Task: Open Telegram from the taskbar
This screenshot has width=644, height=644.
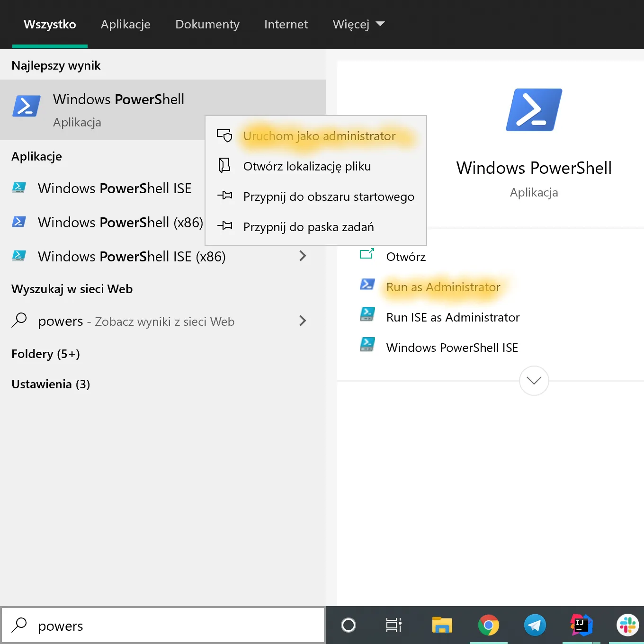Action: point(535,625)
